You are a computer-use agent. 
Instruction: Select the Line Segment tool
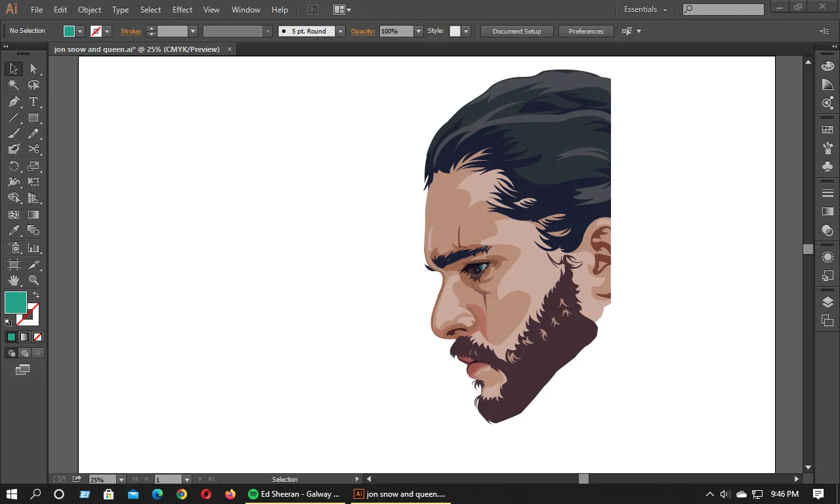(13, 118)
